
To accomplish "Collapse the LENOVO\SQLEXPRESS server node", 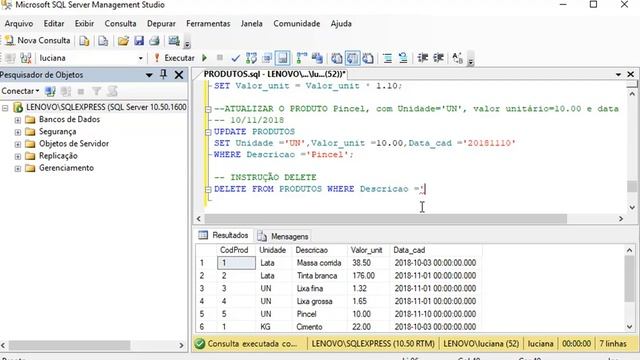I will point(5,108).
